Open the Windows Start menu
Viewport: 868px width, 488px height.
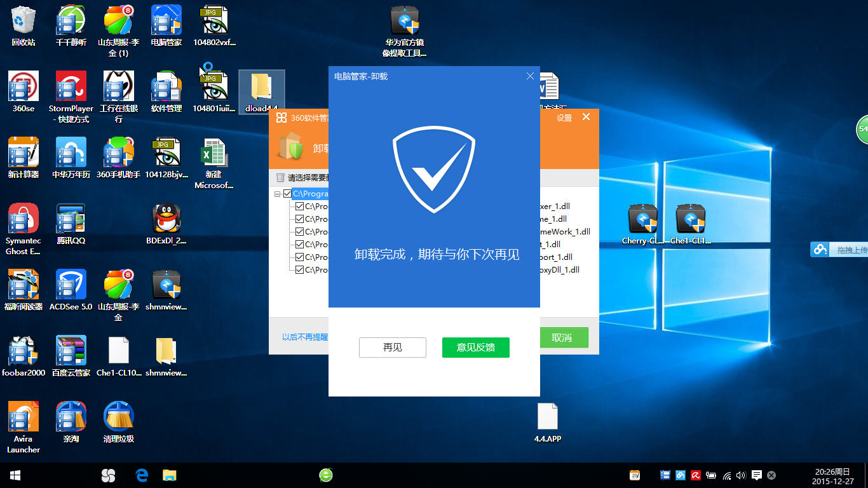[15, 475]
